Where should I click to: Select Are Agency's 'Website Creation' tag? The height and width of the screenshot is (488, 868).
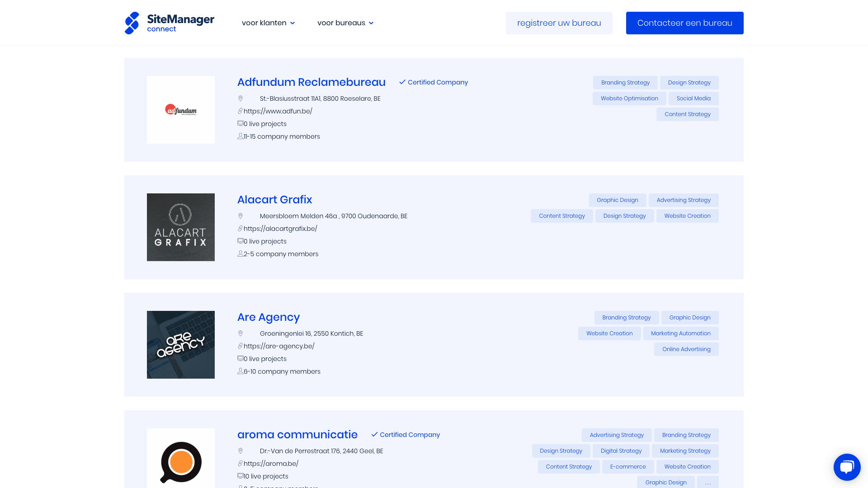(x=609, y=333)
